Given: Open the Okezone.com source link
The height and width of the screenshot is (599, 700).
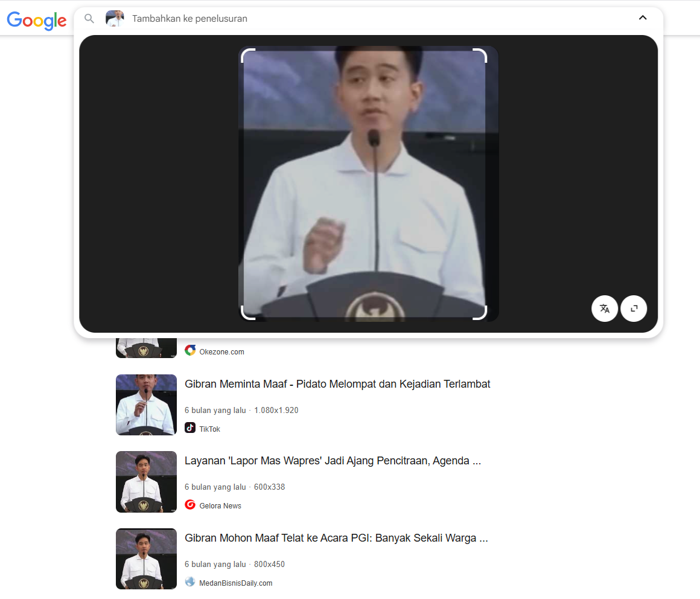Looking at the screenshot, I should pos(222,352).
